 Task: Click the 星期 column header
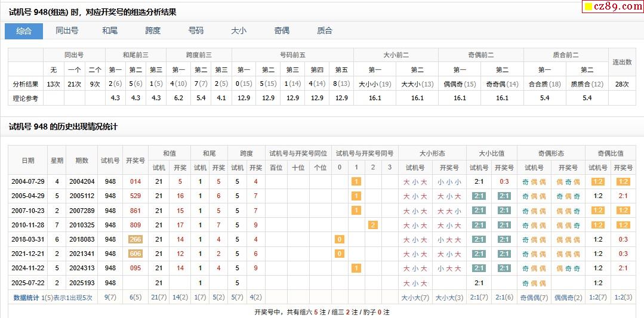[57, 160]
